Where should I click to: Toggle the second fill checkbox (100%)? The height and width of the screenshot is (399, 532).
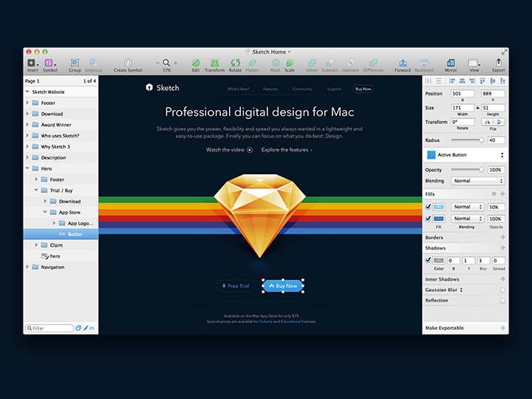click(428, 219)
